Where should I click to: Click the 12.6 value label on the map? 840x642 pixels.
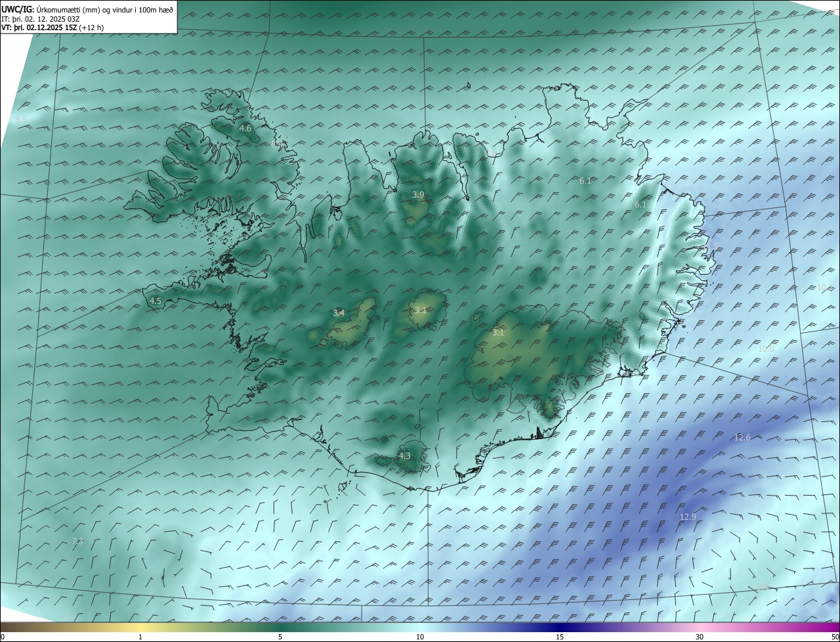tap(742, 437)
